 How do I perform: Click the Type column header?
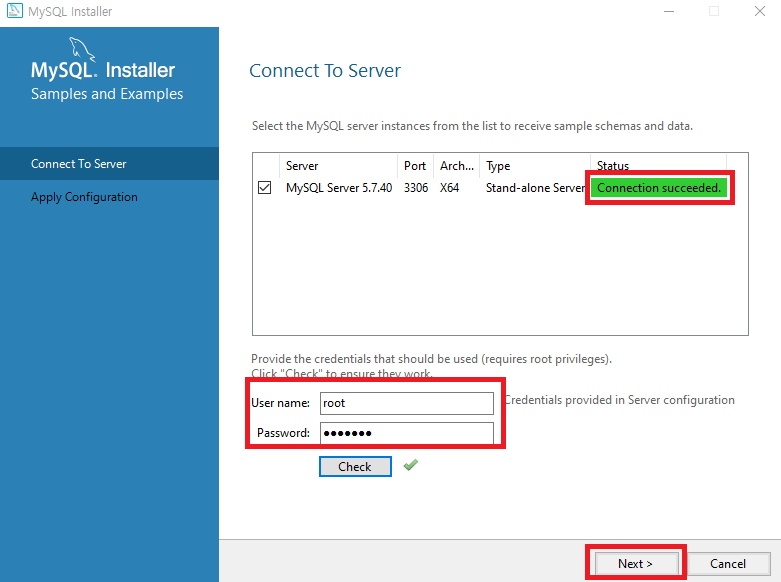coord(535,166)
